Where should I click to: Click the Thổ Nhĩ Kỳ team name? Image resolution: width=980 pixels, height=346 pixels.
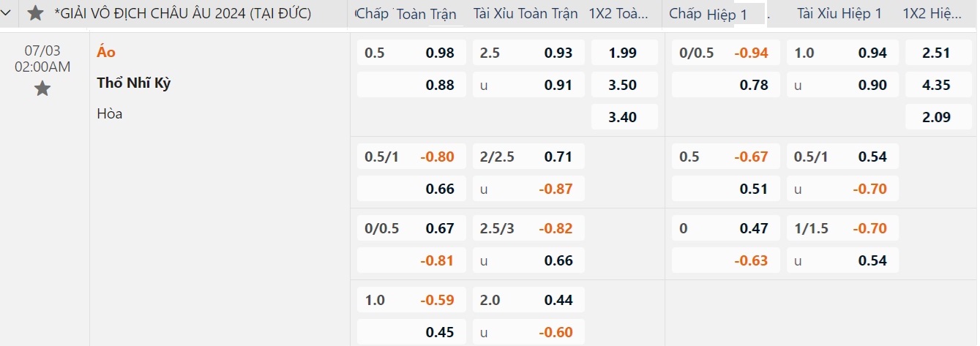[x=134, y=83]
